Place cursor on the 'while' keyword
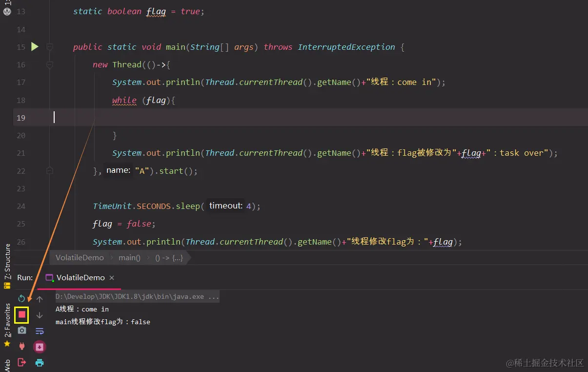 pyautogui.click(x=124, y=100)
